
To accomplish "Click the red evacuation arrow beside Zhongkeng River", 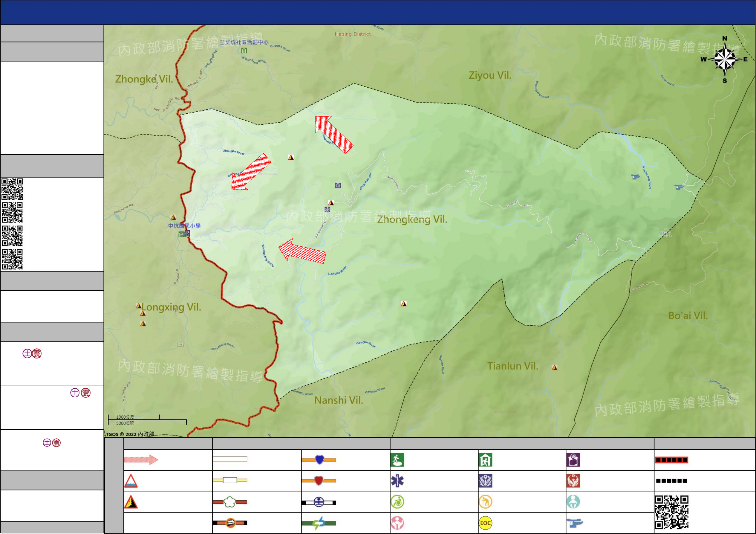I will [302, 251].
